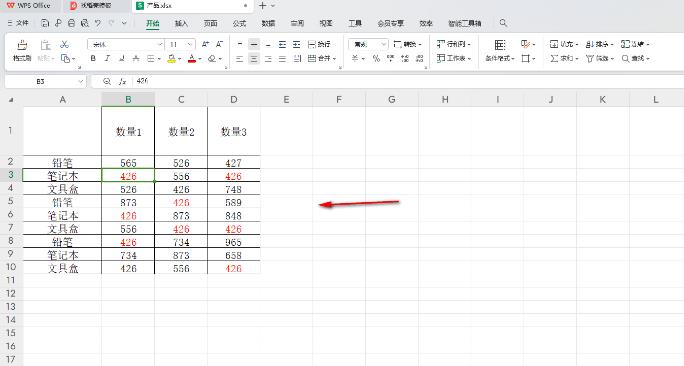The image size is (684, 366).
Task: Click the Freeze (冻结) panes button
Action: [635, 44]
